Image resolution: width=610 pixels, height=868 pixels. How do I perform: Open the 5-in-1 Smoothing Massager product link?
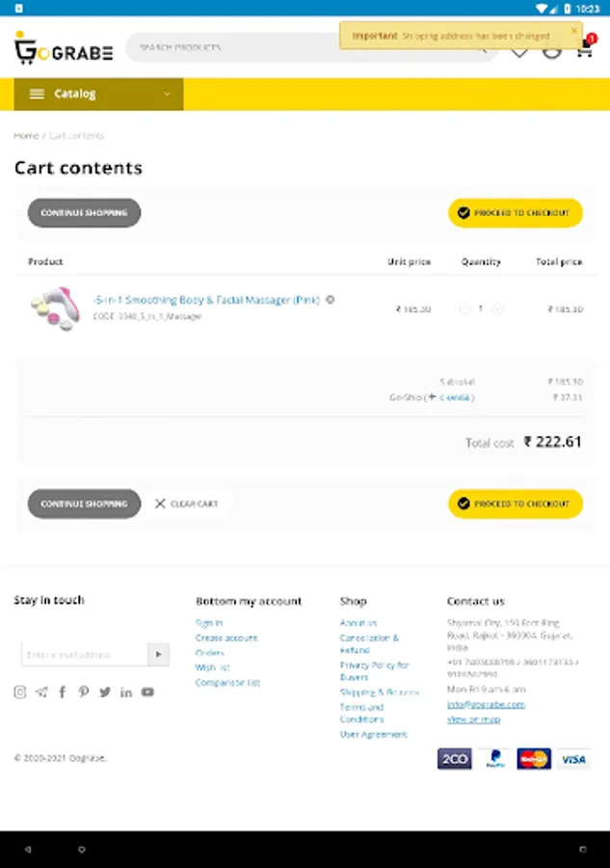click(206, 300)
